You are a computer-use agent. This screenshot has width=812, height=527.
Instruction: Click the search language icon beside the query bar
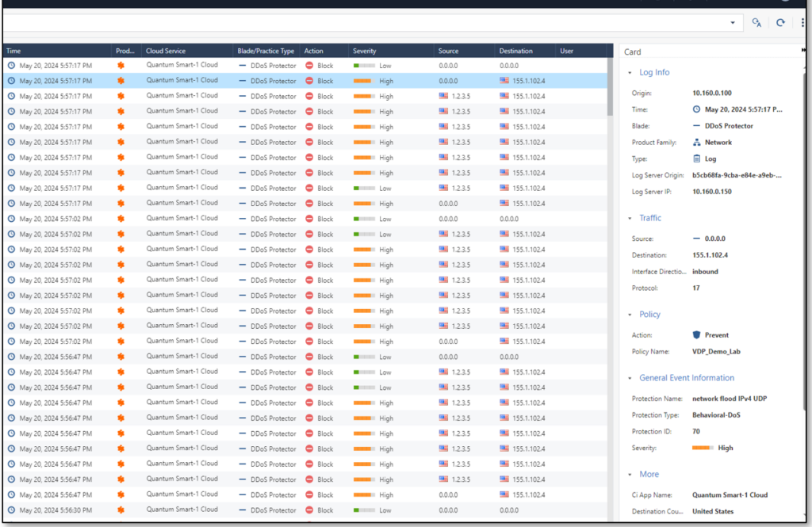point(756,22)
